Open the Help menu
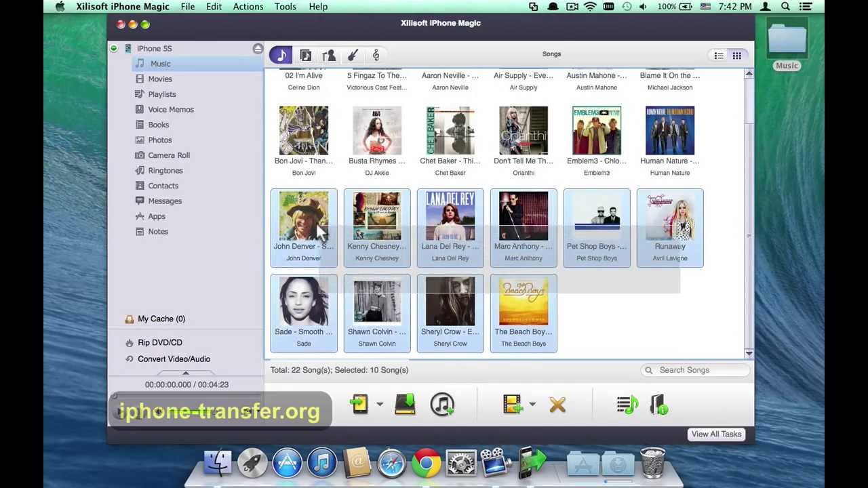 click(318, 7)
